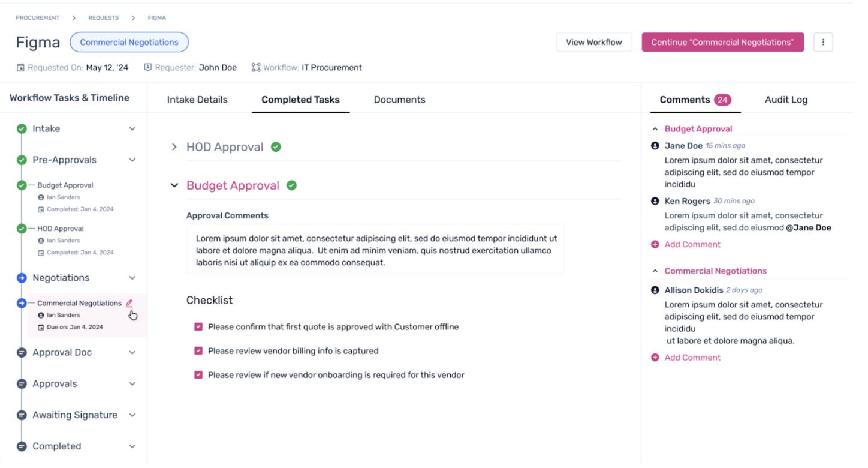This screenshot has width=868, height=468.
Task: Click the green check on HOD Approval timeline task
Action: click(22, 229)
